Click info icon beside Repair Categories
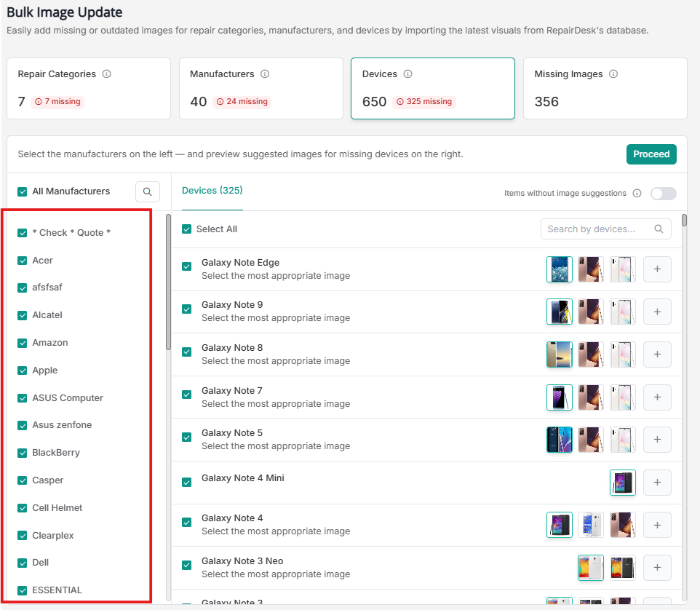The width and height of the screenshot is (700, 610). tap(107, 74)
